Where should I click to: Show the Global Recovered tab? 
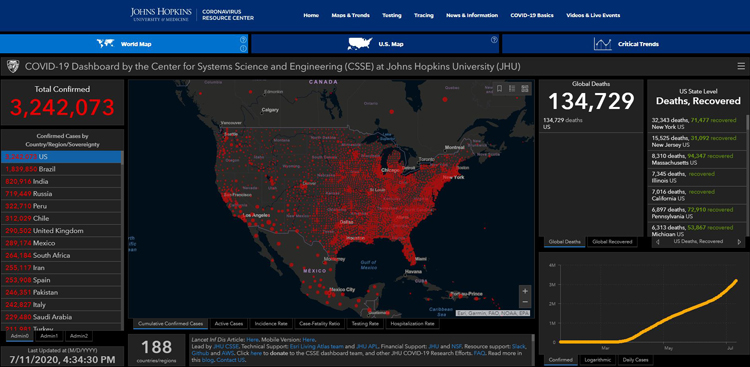click(612, 242)
